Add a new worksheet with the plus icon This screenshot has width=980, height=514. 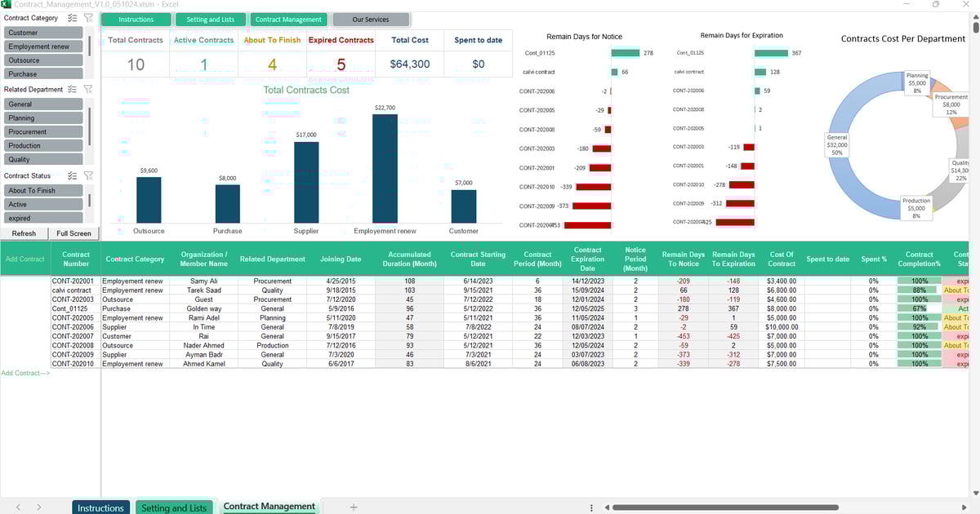tap(353, 507)
